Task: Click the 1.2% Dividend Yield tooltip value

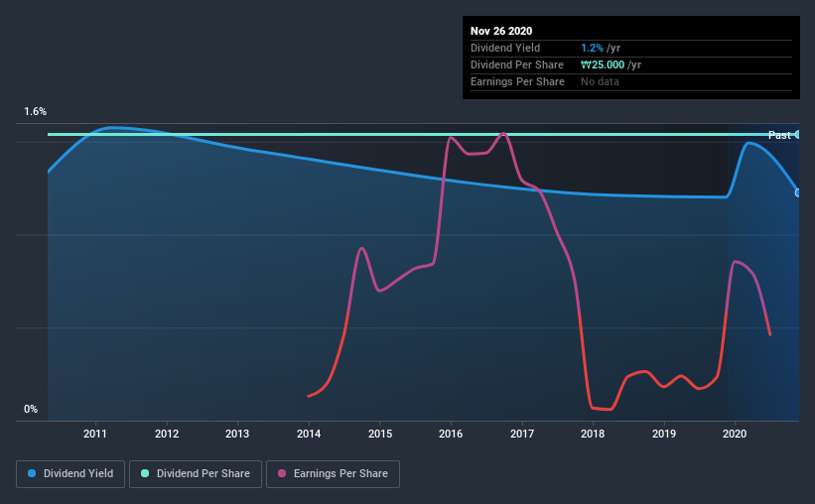Action: click(x=592, y=48)
